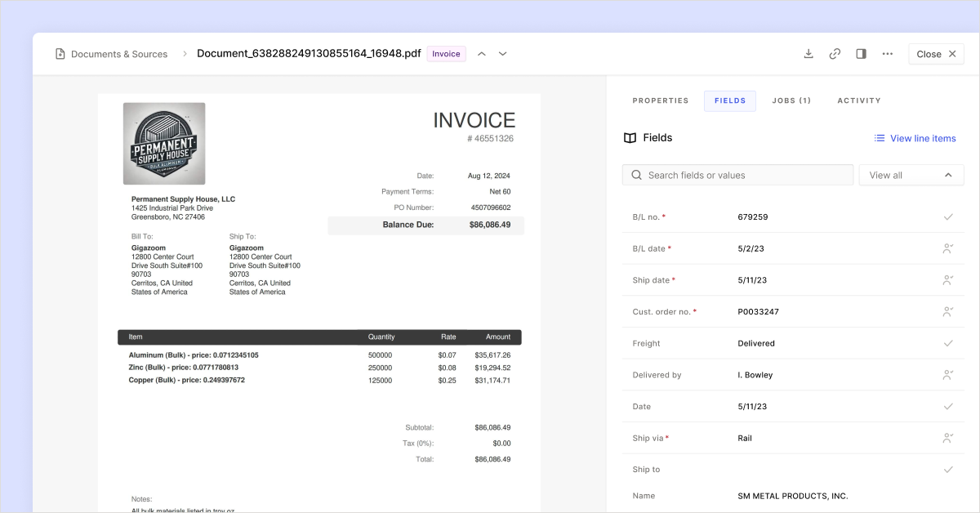980x513 pixels.
Task: Click user-review icon for Ship via row
Action: pyautogui.click(x=948, y=438)
